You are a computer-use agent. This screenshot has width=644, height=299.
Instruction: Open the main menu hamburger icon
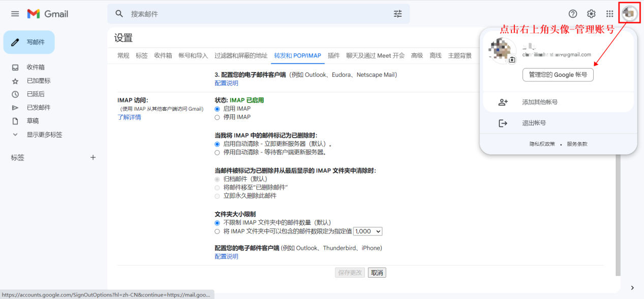tap(15, 14)
